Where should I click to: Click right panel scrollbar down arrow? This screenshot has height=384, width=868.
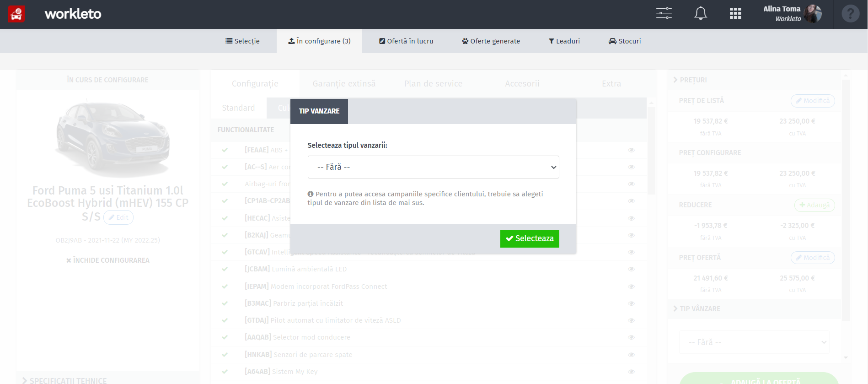pyautogui.click(x=846, y=357)
